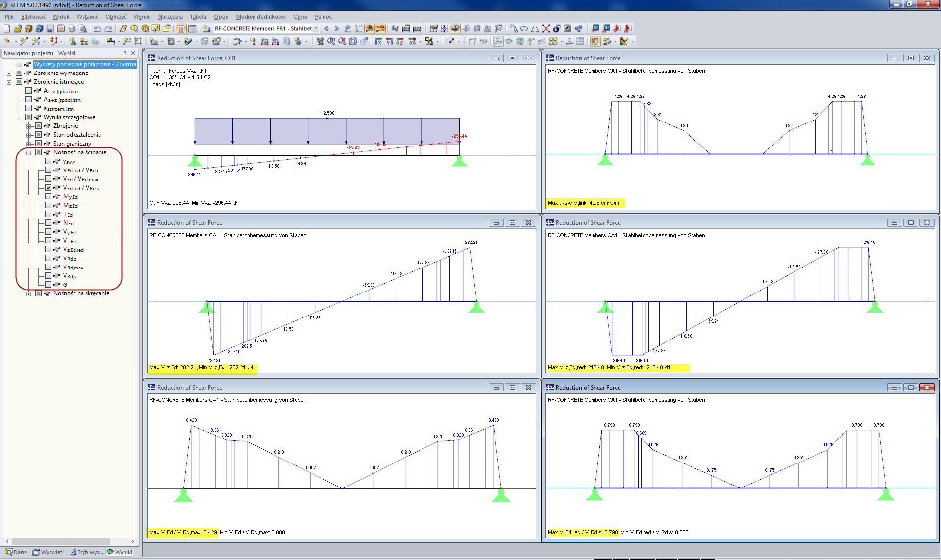Click the view in Z direction icon
The height and width of the screenshot is (560, 941).
(x=400, y=41)
